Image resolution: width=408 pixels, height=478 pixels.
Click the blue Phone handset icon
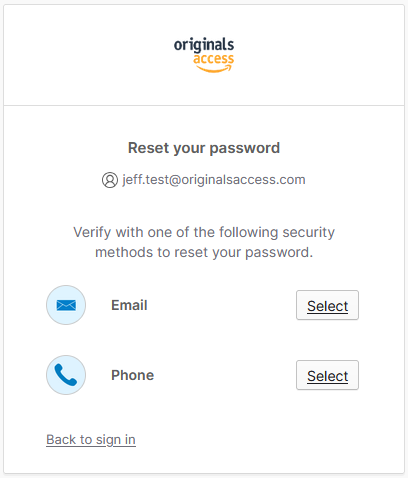coord(66,375)
